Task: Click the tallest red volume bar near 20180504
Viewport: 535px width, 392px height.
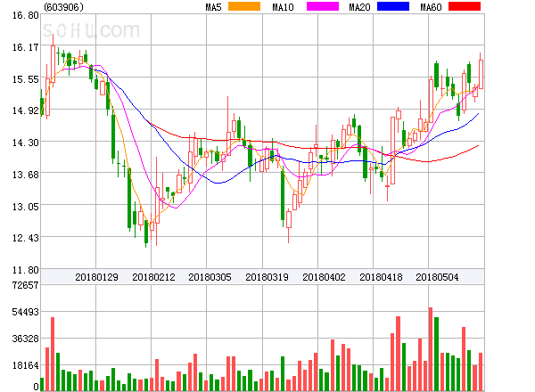Action: tap(431, 349)
